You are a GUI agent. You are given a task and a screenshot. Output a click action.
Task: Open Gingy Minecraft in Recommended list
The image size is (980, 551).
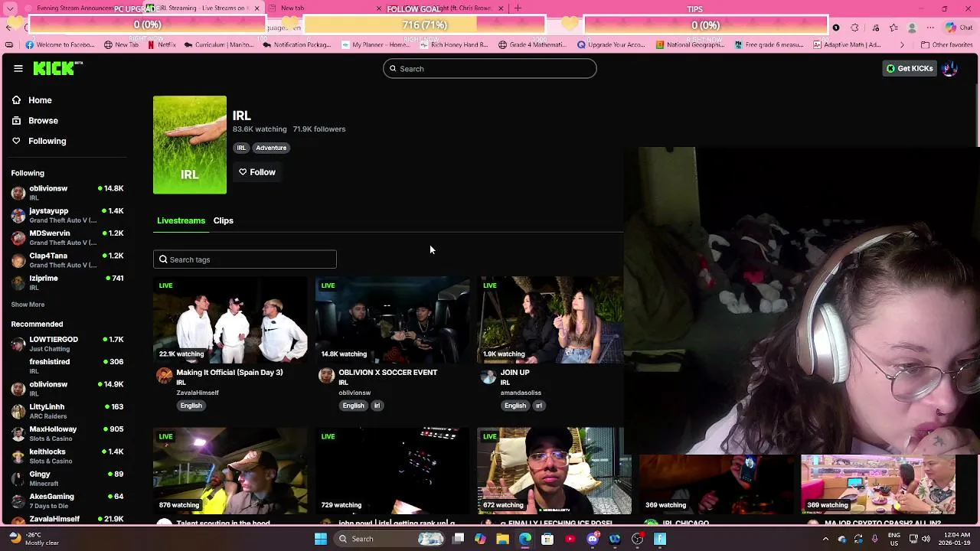click(67, 478)
